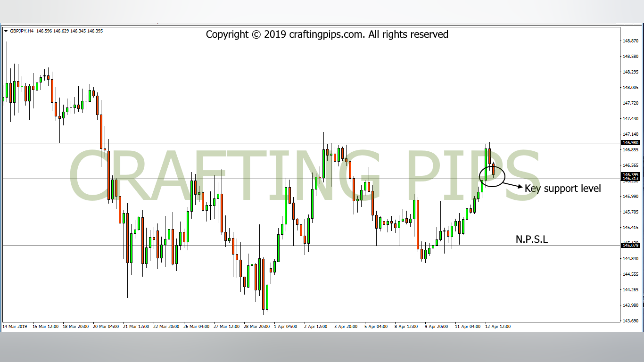Click the 15 Mar 12:00 time label
644x362 pixels.
(45, 327)
